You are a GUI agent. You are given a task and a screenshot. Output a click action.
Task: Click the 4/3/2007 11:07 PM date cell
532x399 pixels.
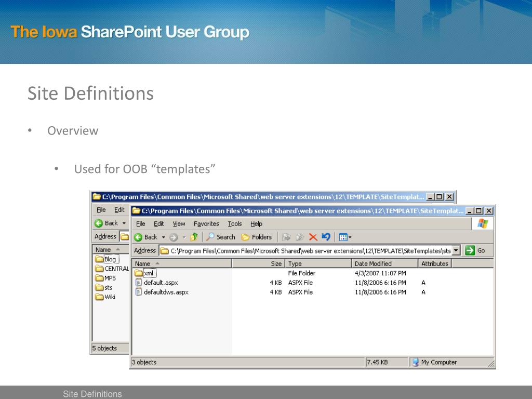click(380, 273)
